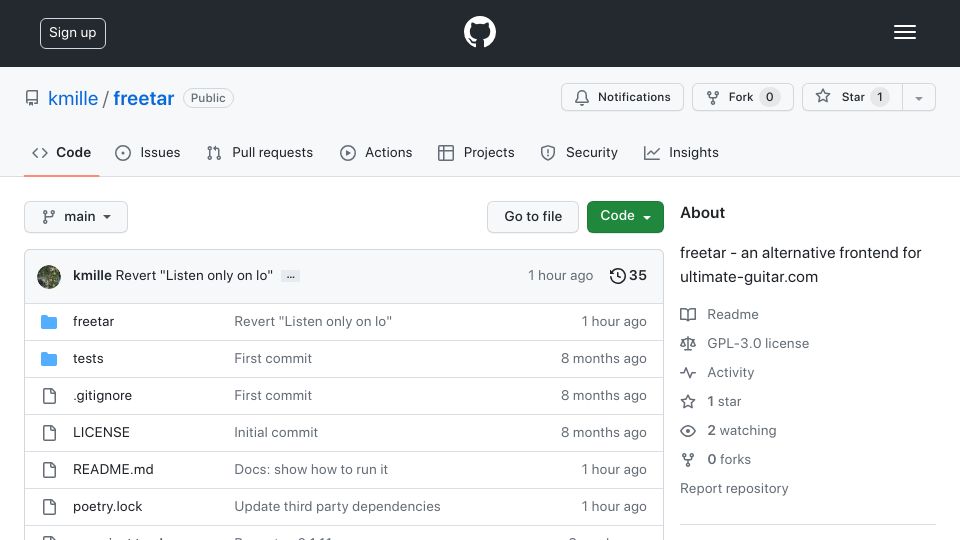Open the .gitignore file
The image size is (960, 540).
coord(102,396)
